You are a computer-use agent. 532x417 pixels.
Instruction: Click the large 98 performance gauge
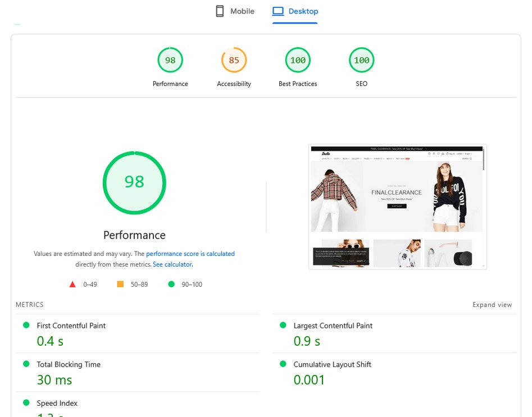pos(134,183)
